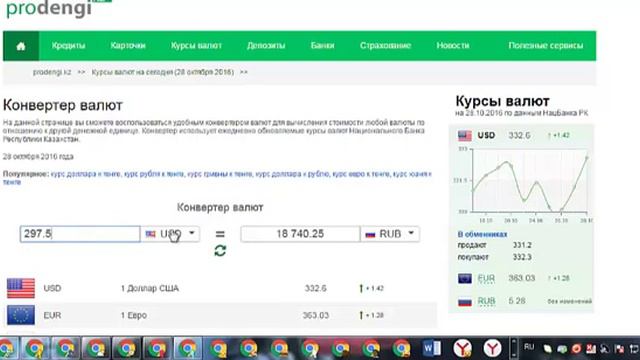This screenshot has width=640, height=360.
Task: Click the prodengi logo
Action: click(x=59, y=8)
